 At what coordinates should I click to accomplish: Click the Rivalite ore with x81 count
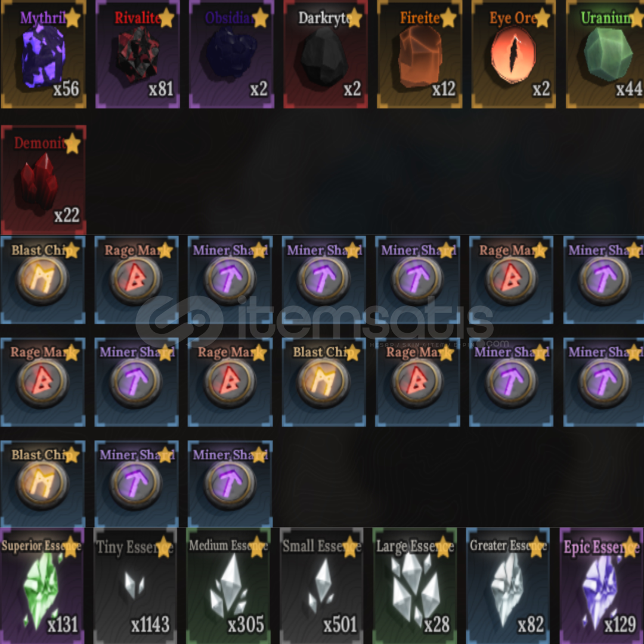(138, 54)
